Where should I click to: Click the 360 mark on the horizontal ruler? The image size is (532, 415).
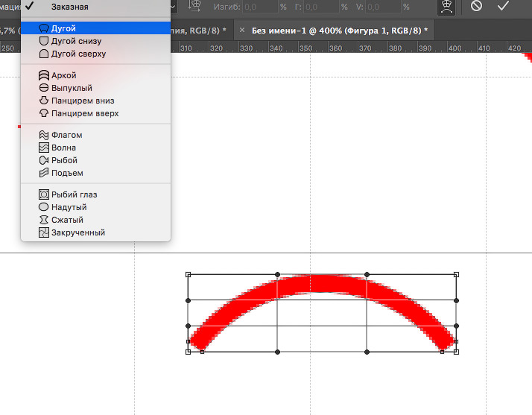click(335, 48)
